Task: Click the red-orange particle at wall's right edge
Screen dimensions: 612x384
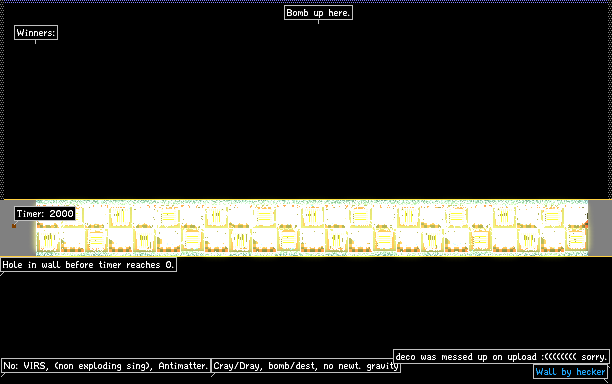Action: [586, 224]
